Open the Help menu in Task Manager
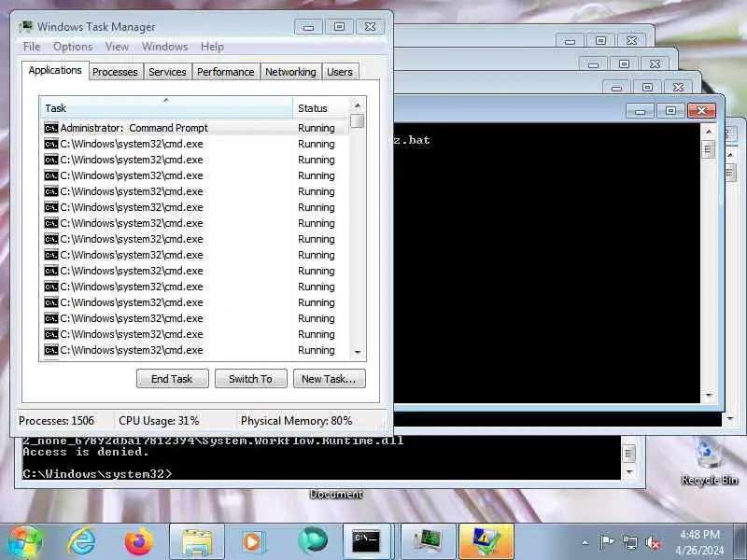The image size is (747, 560). pos(212,47)
